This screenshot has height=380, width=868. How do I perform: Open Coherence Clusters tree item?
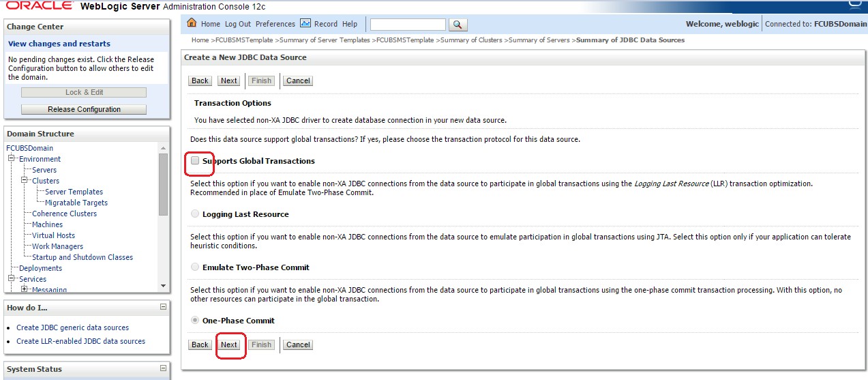[x=64, y=214]
